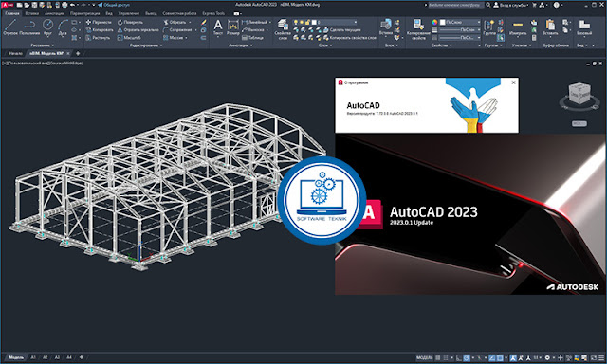Click the Таблица (Table) tool
This screenshot has height=364, width=607.
252,38
